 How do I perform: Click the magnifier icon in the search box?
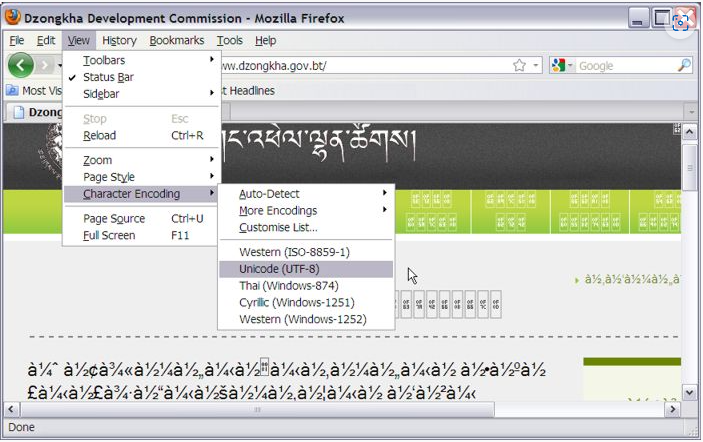tap(684, 66)
